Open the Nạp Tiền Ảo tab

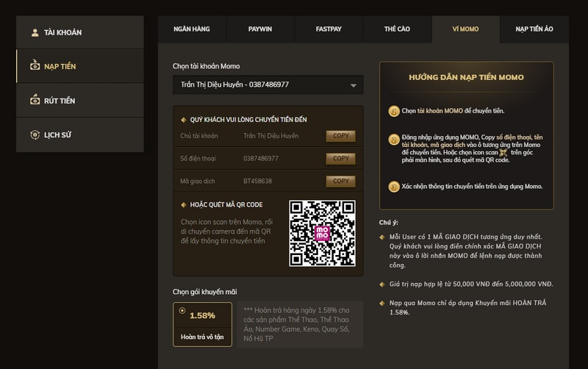tap(534, 29)
